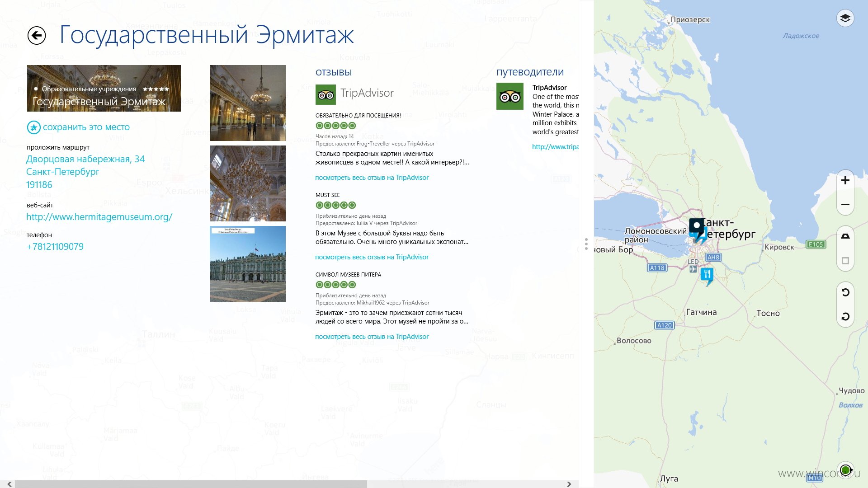Click Кировск label on the map

tap(779, 247)
